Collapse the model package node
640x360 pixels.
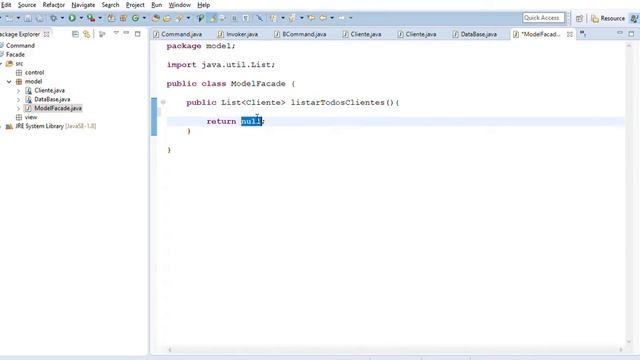(x=9, y=82)
